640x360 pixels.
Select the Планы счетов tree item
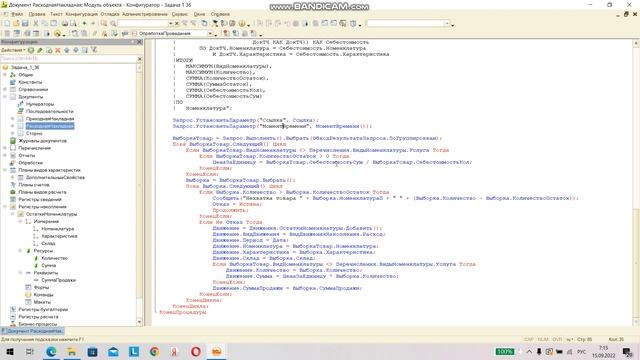click(x=33, y=185)
